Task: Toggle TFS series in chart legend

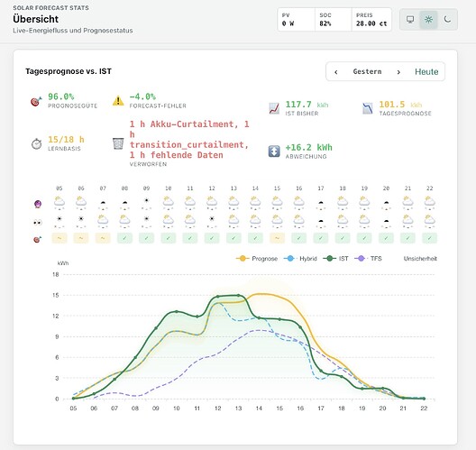Action: point(369,259)
